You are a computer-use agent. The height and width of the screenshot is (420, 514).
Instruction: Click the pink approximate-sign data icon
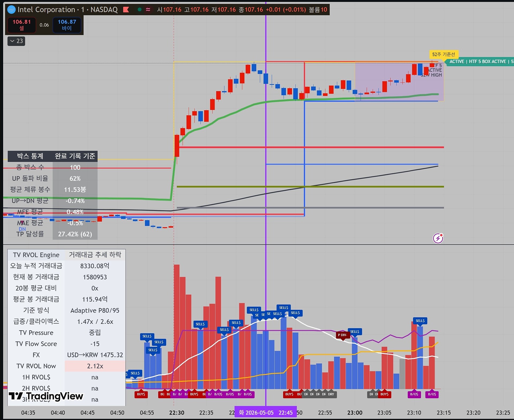[148, 10]
